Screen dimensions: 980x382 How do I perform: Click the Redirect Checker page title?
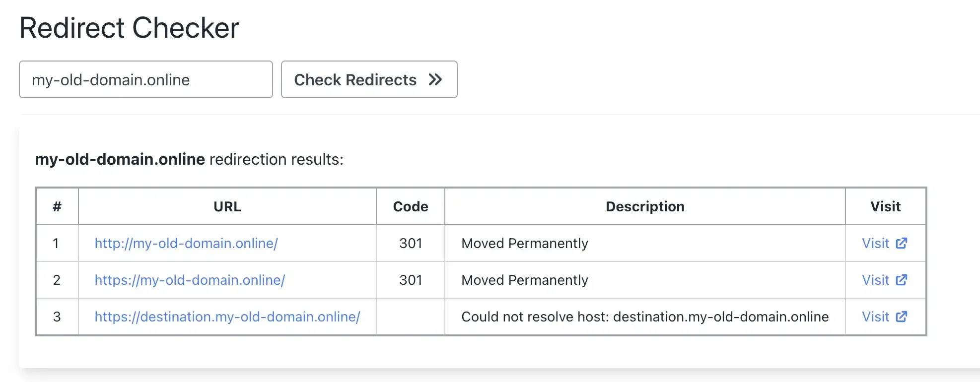point(129,27)
